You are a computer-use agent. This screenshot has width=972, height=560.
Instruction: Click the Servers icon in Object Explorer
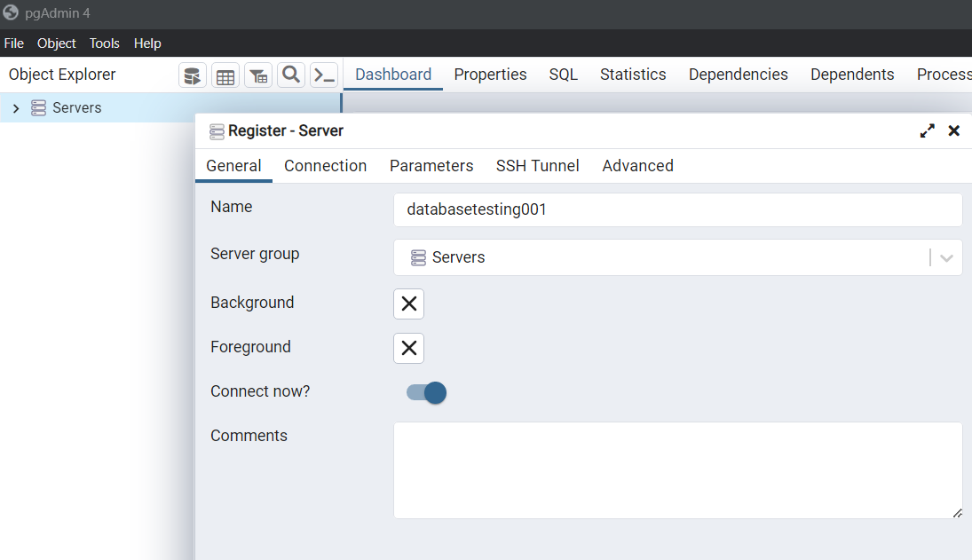click(38, 107)
